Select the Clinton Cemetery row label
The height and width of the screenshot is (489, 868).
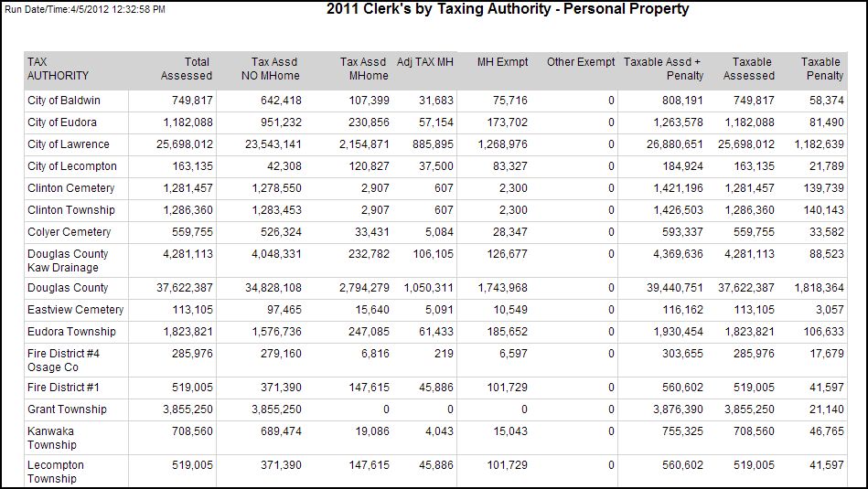point(71,188)
